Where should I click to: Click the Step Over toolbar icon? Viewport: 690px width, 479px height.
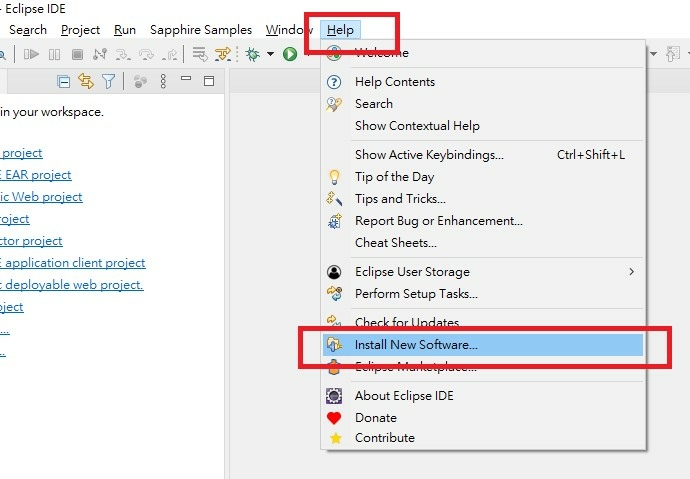pyautogui.click(x=146, y=55)
